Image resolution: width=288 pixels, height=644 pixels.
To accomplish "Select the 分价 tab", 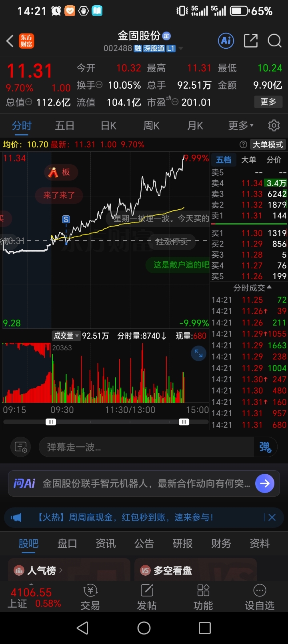I will click(x=274, y=160).
